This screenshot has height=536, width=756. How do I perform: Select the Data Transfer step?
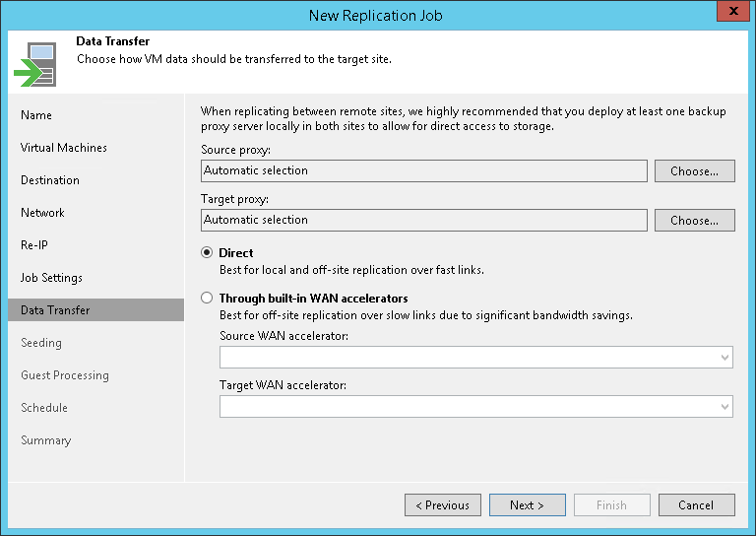55,310
